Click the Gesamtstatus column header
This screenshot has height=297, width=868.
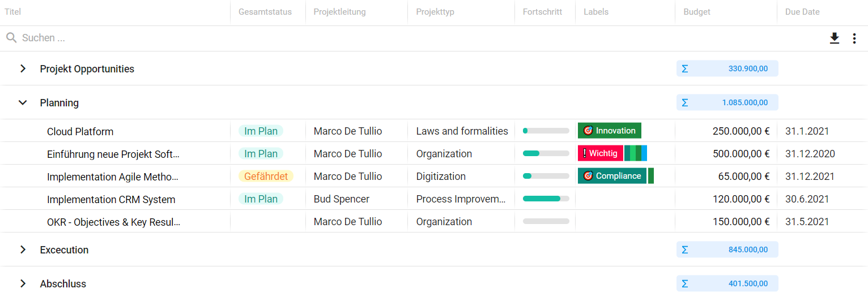tap(265, 12)
